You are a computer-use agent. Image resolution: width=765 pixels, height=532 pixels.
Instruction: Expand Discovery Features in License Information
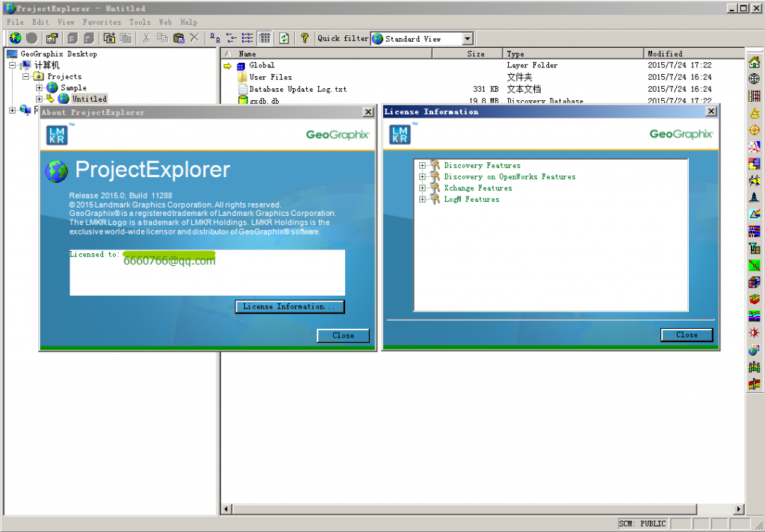click(423, 165)
